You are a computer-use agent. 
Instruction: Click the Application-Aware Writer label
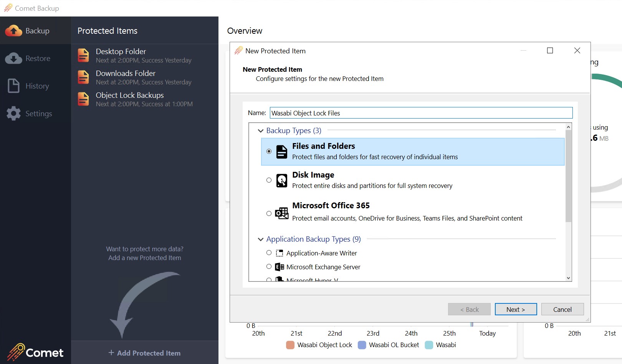[321, 253]
